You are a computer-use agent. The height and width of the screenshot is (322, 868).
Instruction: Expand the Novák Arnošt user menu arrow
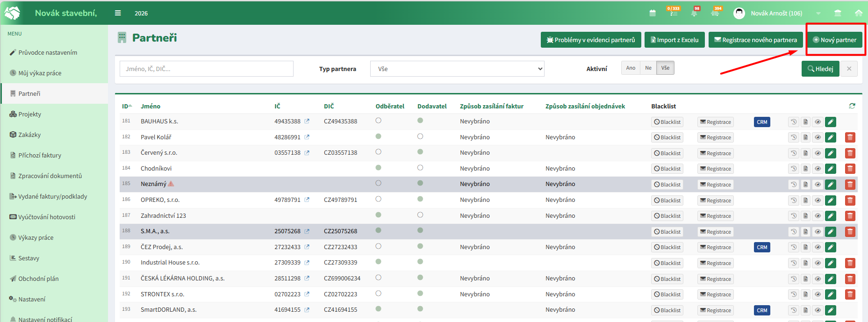click(x=818, y=14)
